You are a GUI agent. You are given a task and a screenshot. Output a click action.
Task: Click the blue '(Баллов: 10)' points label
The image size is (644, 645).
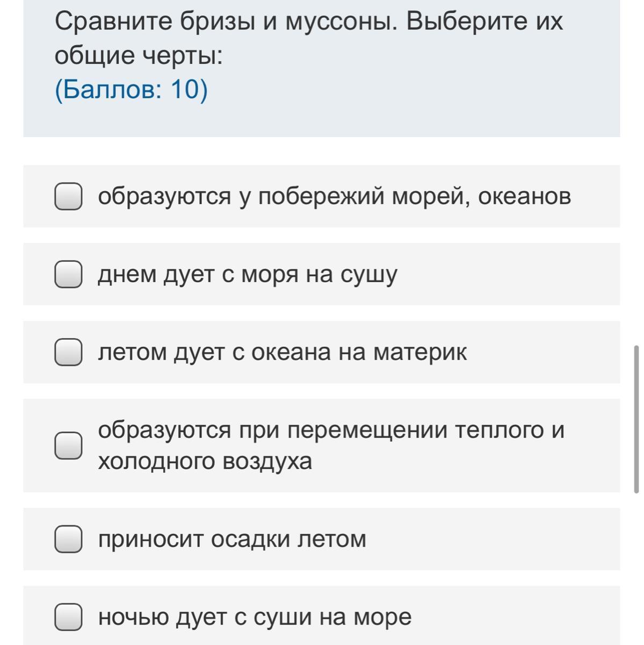click(x=131, y=89)
